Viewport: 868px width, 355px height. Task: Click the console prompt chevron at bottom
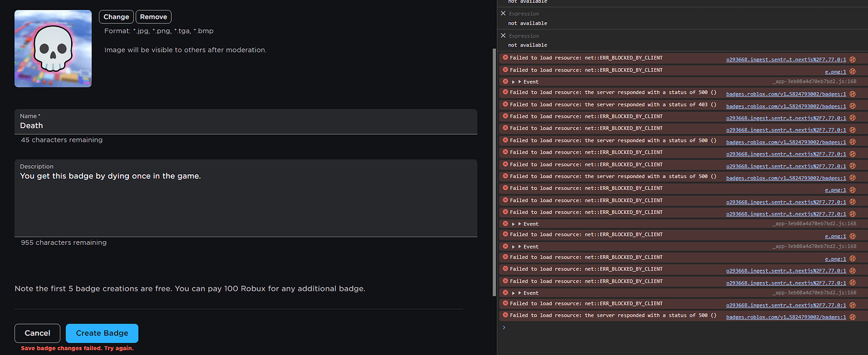click(x=504, y=327)
